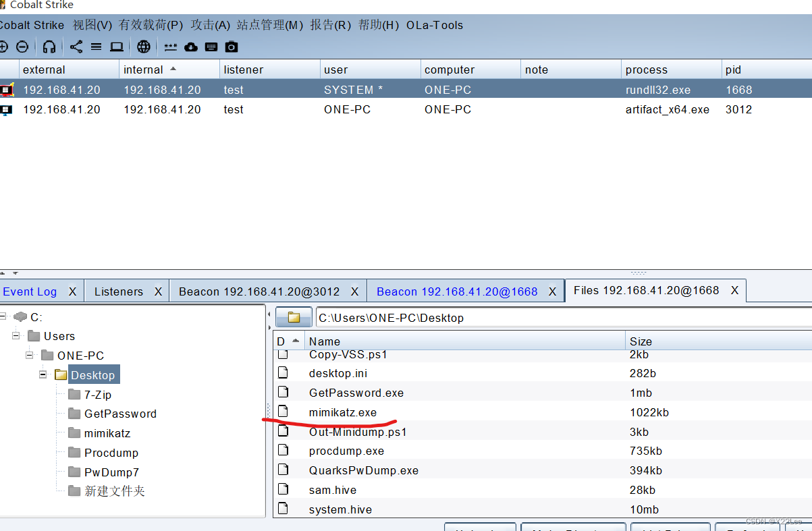
Task: Open the 站点管理(M) menu
Action: (x=270, y=25)
